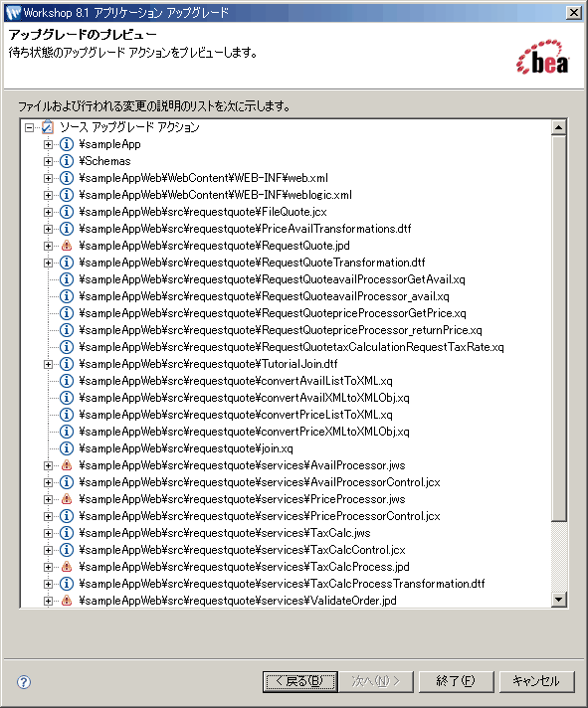
Task: Close the upgrade dialog window
Action: (x=573, y=13)
